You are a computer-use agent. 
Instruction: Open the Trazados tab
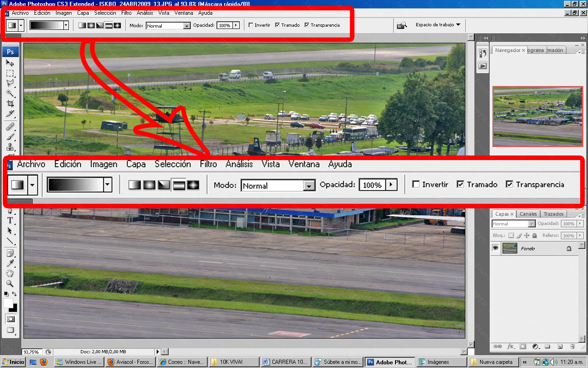click(x=553, y=214)
